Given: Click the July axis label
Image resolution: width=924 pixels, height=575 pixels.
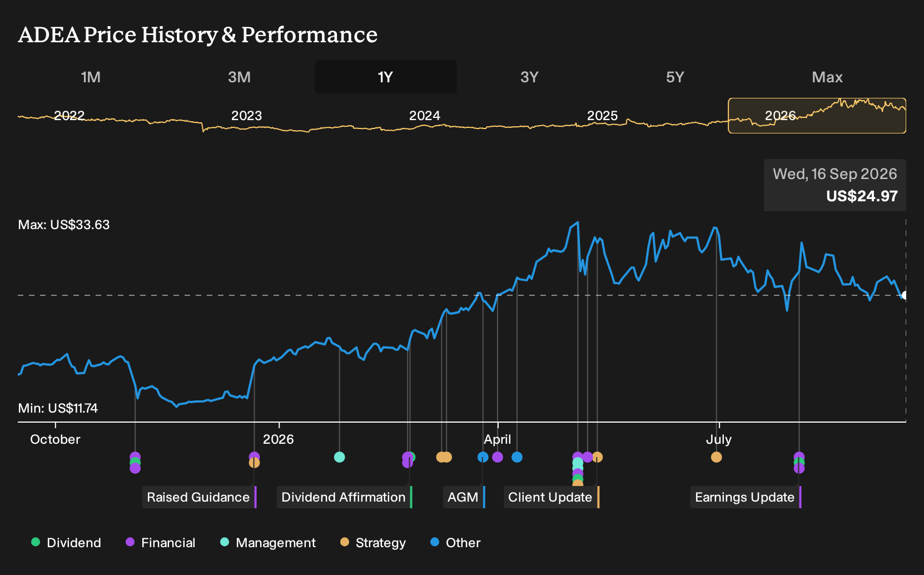Looking at the screenshot, I should point(719,439).
